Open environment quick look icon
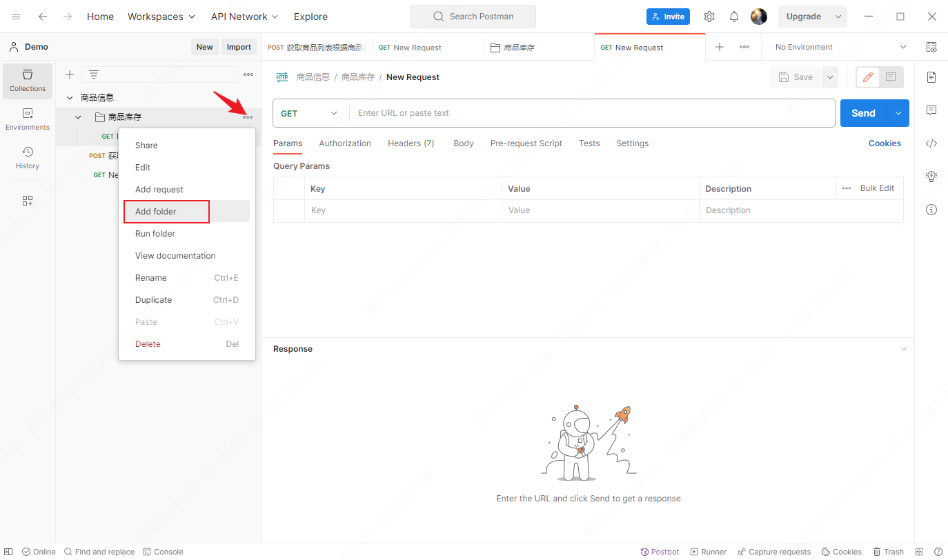948x560 pixels. pyautogui.click(x=931, y=47)
